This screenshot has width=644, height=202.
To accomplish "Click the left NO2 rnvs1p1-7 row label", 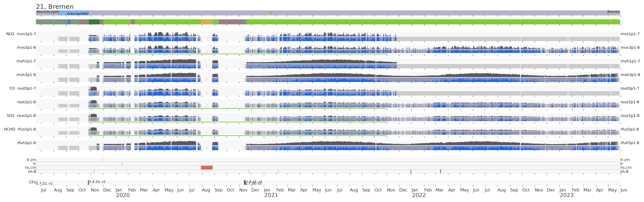I will [x=21, y=34].
